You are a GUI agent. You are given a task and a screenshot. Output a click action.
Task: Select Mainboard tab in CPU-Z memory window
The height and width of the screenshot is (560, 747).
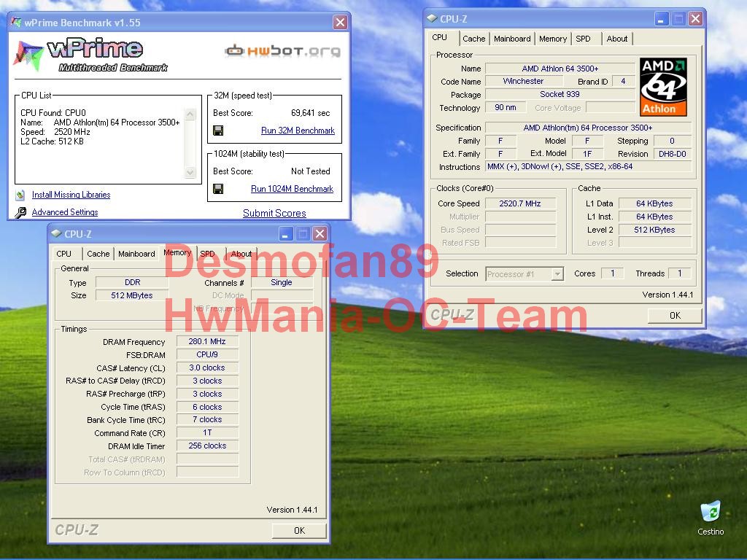pos(136,254)
